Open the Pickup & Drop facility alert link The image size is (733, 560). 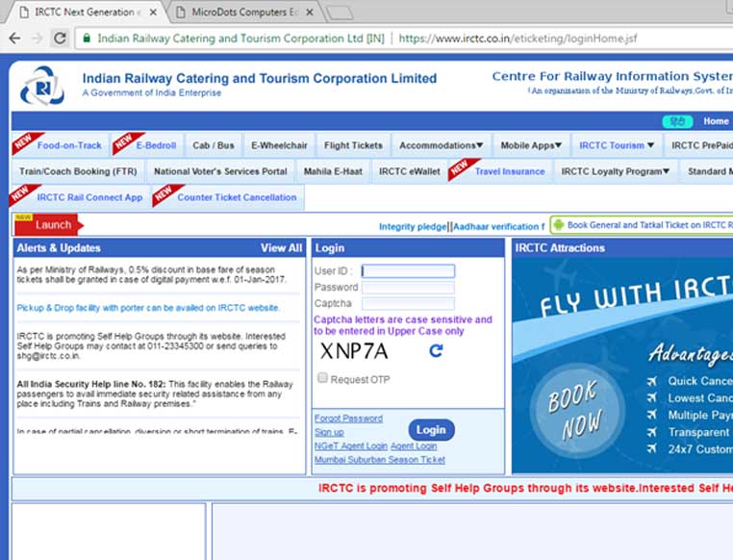[x=148, y=308]
